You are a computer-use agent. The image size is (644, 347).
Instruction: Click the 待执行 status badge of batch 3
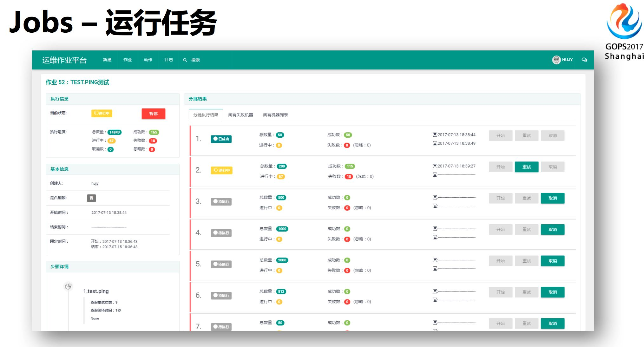[221, 201]
